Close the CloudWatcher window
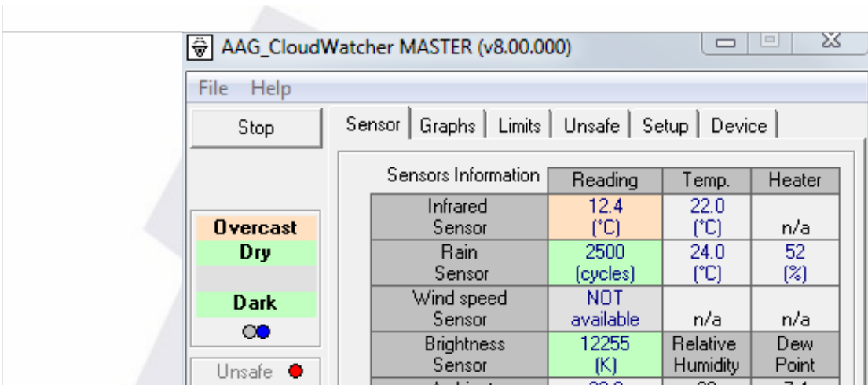 click(830, 42)
